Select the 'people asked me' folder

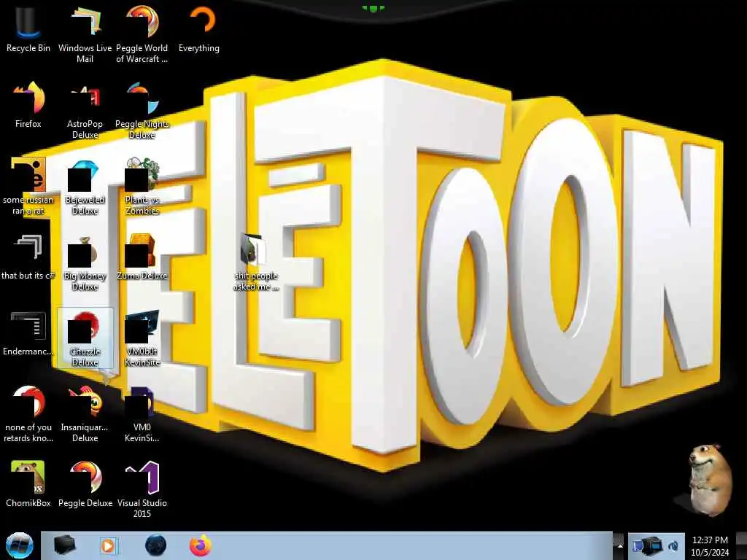point(256,262)
